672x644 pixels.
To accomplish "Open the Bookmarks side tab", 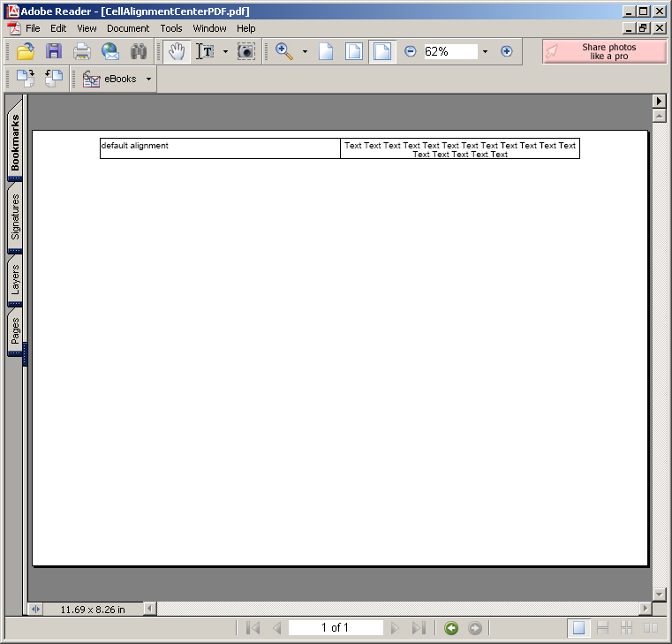I will [15, 141].
